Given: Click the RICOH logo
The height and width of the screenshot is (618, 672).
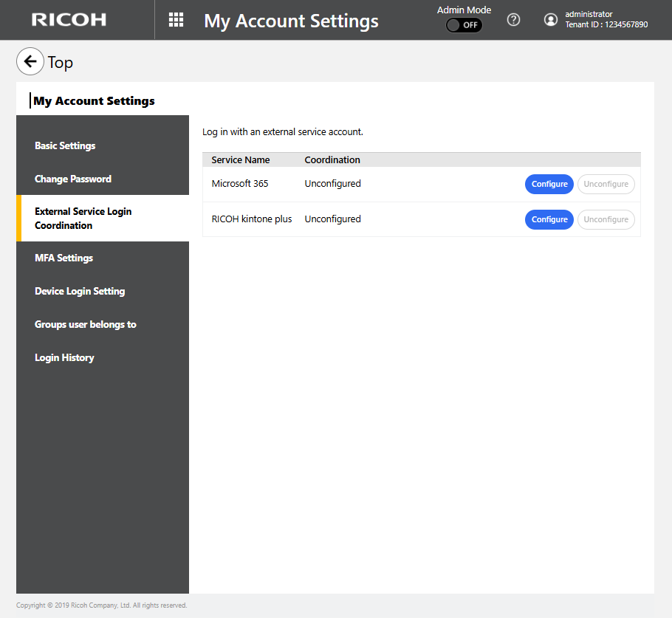Looking at the screenshot, I should (69, 20).
